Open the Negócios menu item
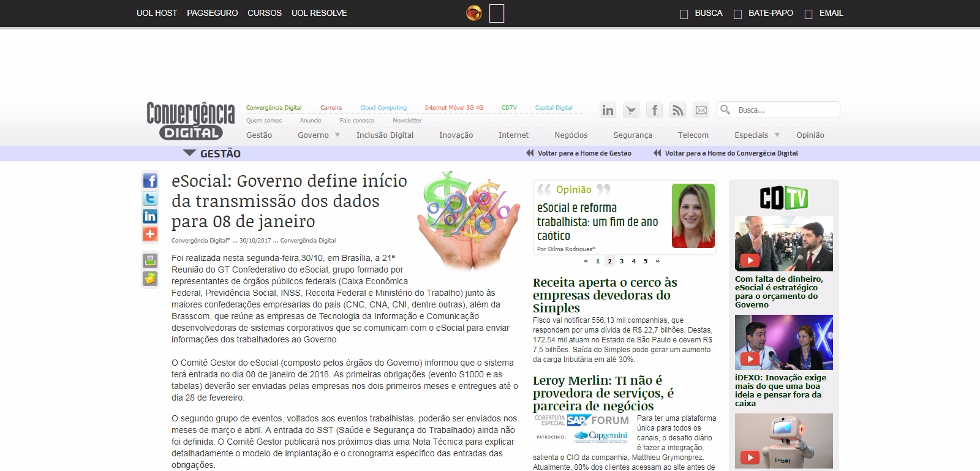 [571, 135]
